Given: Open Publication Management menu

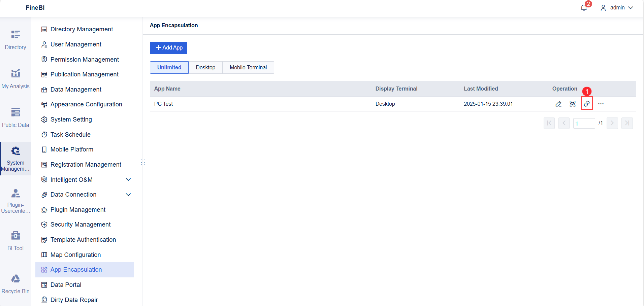Looking at the screenshot, I should tap(85, 74).
